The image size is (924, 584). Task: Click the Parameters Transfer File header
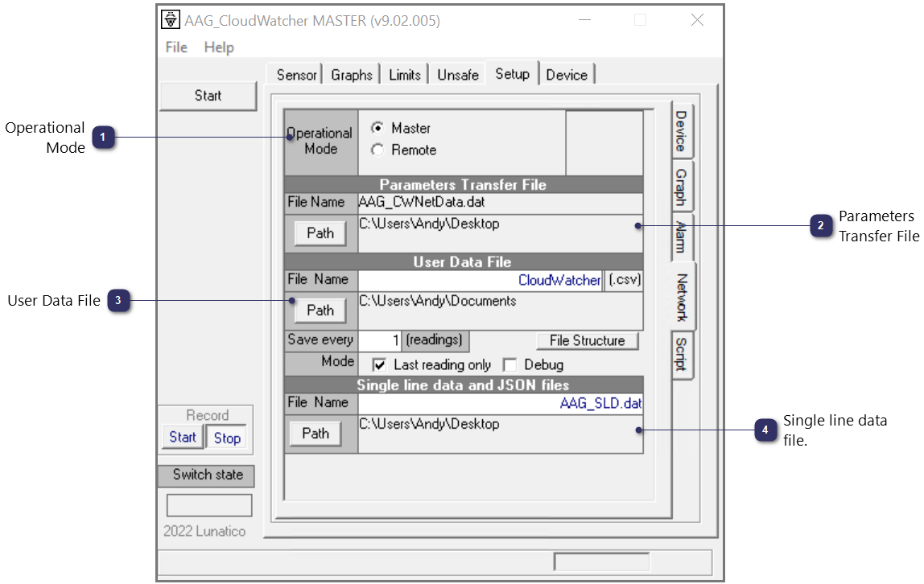coord(463,185)
